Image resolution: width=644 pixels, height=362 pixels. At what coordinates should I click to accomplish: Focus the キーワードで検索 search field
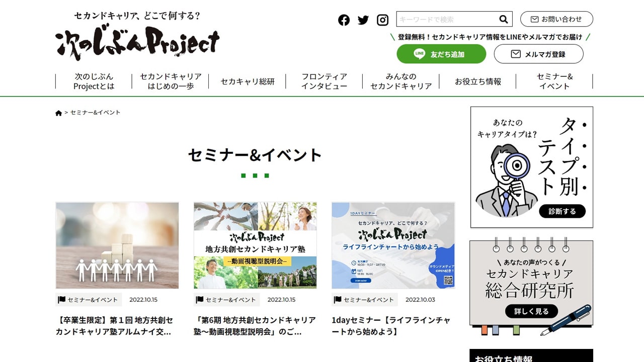447,19
